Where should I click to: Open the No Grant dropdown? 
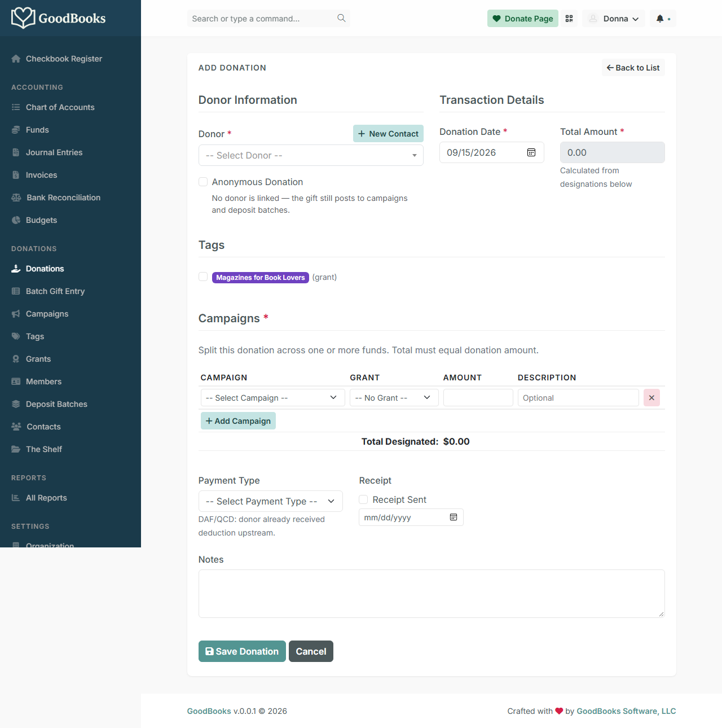(394, 398)
